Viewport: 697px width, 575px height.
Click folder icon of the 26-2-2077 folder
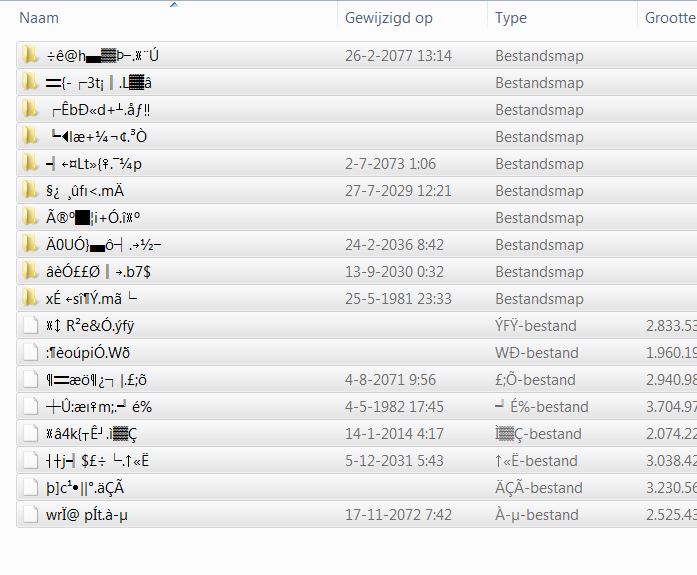click(30, 56)
